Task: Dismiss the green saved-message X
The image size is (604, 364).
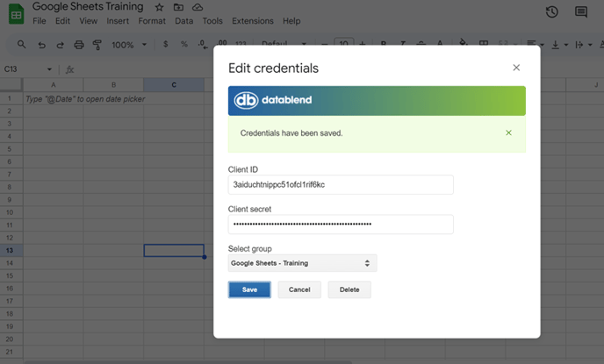Action: point(508,132)
